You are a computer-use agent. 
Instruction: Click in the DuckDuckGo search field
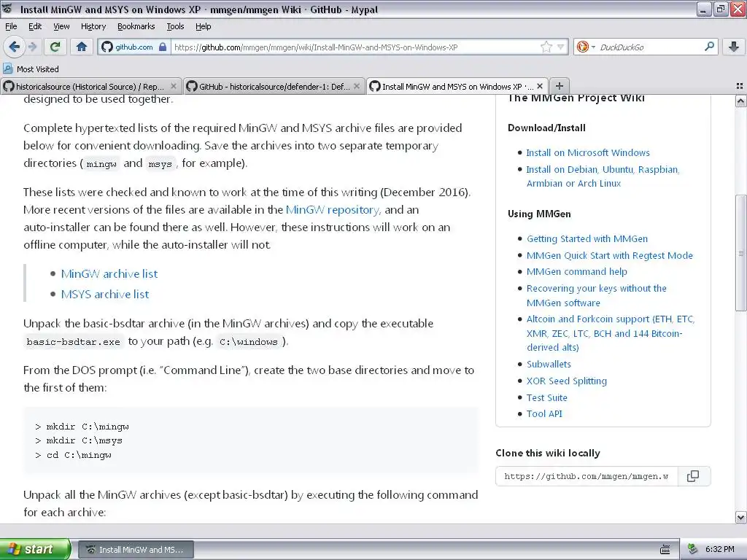[x=649, y=47]
